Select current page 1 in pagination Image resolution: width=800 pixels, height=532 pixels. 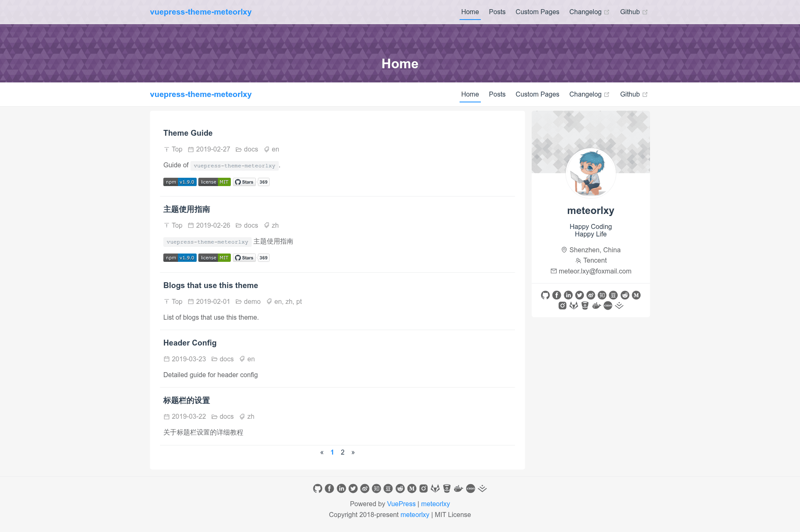pyautogui.click(x=332, y=452)
